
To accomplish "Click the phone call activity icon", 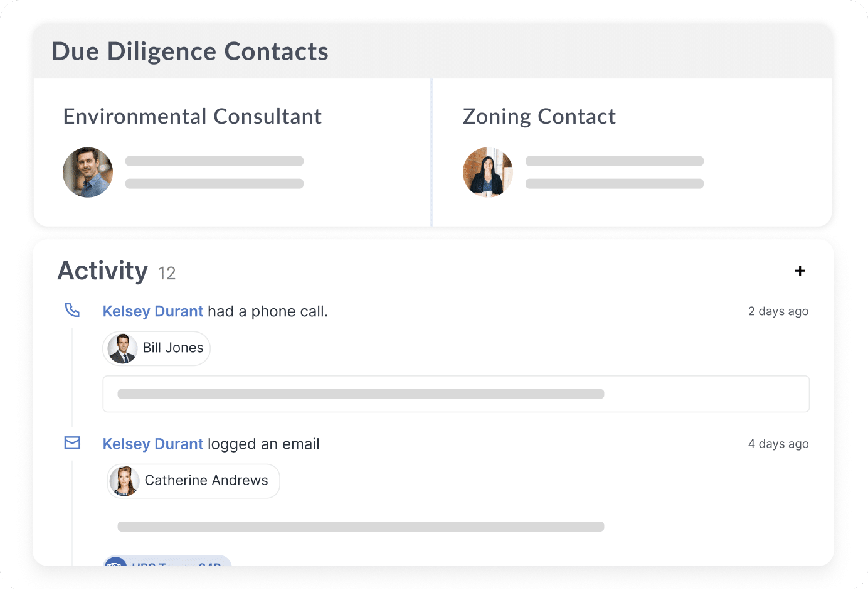I will (x=73, y=310).
